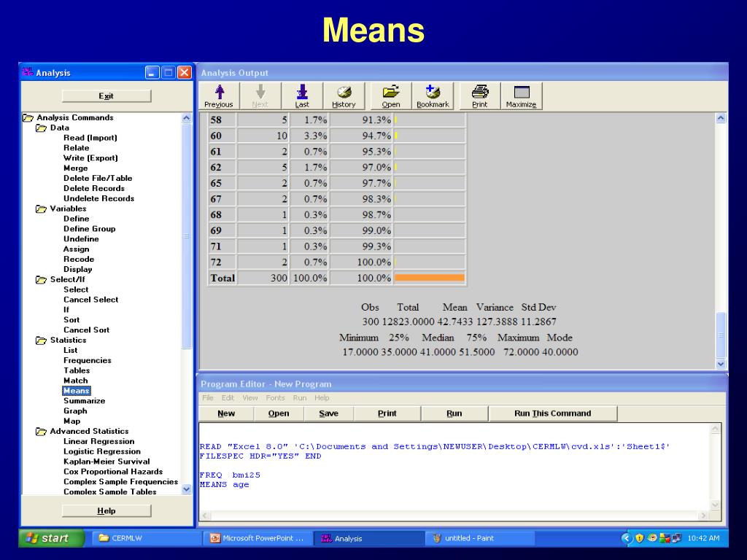Select the Map command
Image resolution: width=747 pixels, height=560 pixels.
[x=72, y=421]
